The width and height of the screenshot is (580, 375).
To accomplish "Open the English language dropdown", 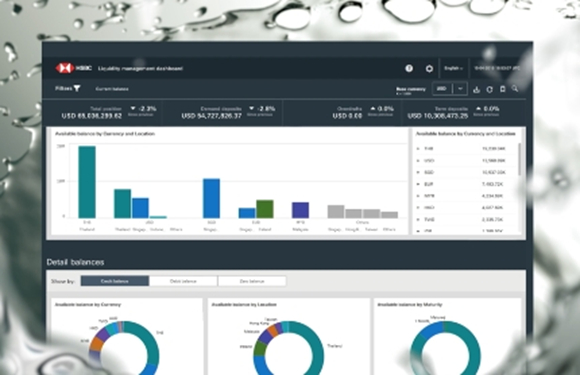I will point(453,68).
